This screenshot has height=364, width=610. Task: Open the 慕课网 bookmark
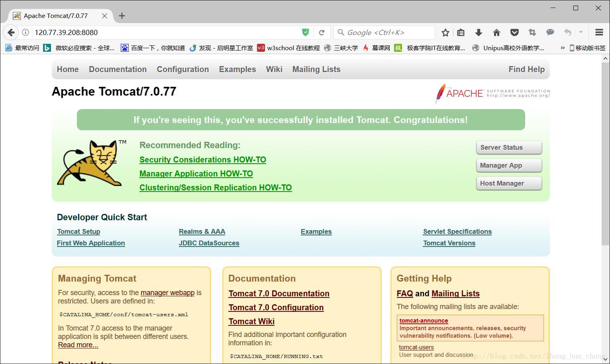[376, 48]
